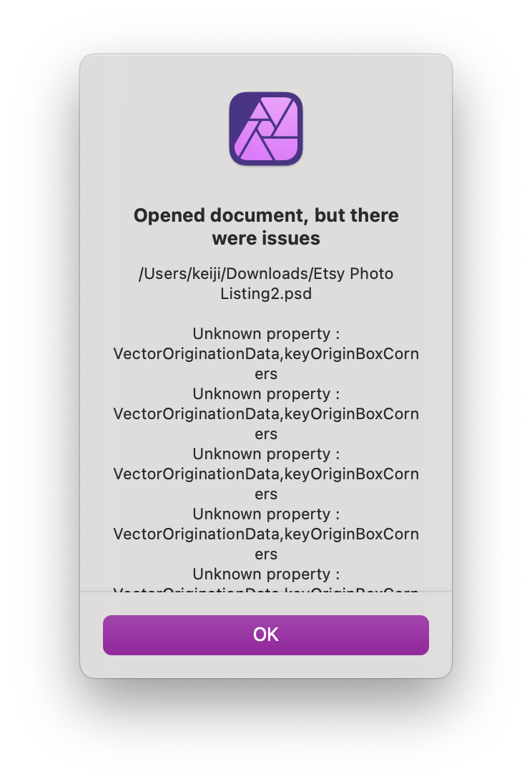Click the third "Unknown property :" label
The height and width of the screenshot is (784, 532).
(x=266, y=454)
